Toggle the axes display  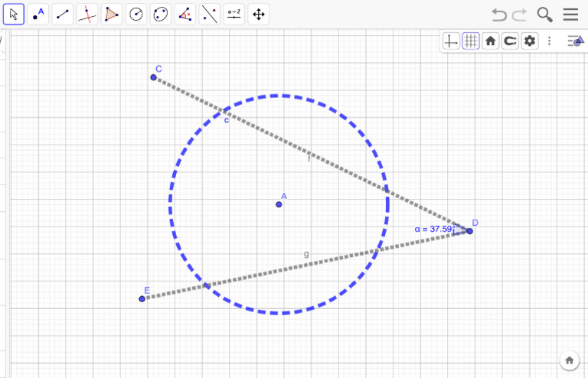pyautogui.click(x=451, y=41)
